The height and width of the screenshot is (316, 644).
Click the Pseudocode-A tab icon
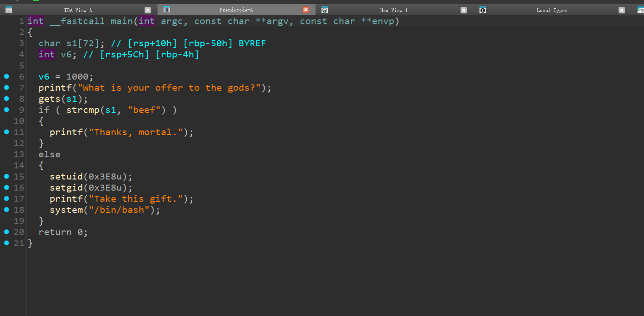pyautogui.click(x=167, y=10)
